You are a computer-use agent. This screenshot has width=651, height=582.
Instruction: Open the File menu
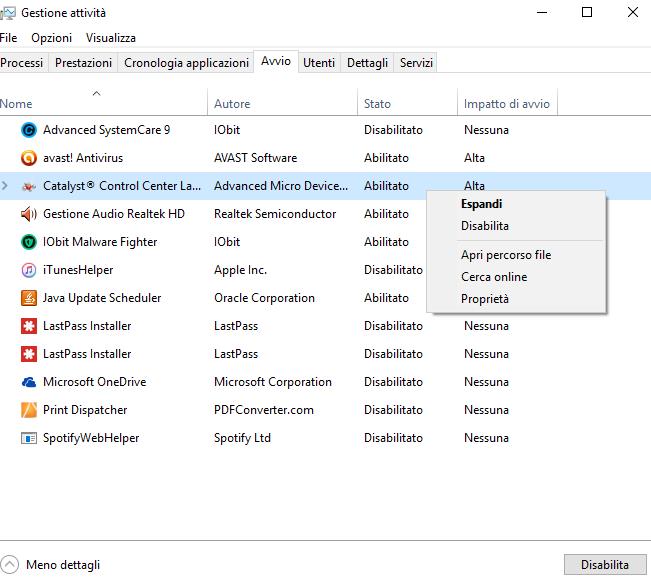tap(8, 38)
